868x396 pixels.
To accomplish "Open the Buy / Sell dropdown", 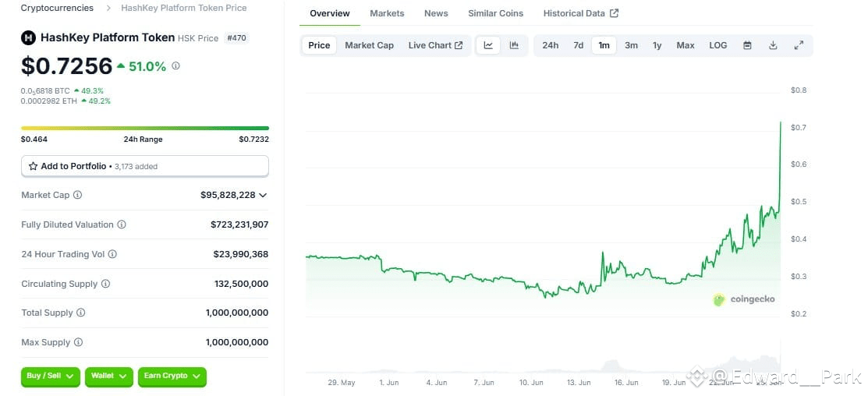I will (51, 377).
